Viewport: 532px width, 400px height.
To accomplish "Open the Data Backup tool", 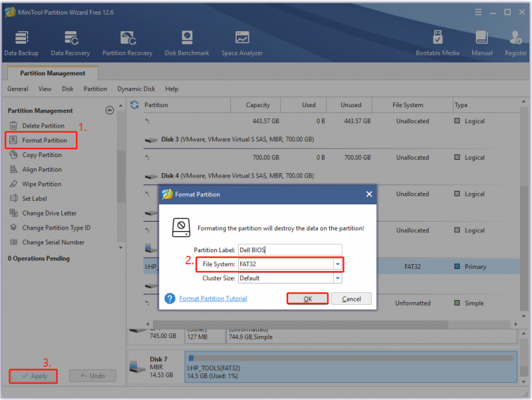I will pyautogui.click(x=21, y=43).
